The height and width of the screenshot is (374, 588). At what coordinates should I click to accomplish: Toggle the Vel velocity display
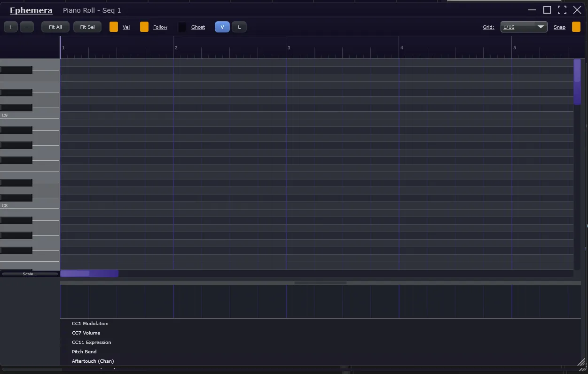pyautogui.click(x=114, y=27)
